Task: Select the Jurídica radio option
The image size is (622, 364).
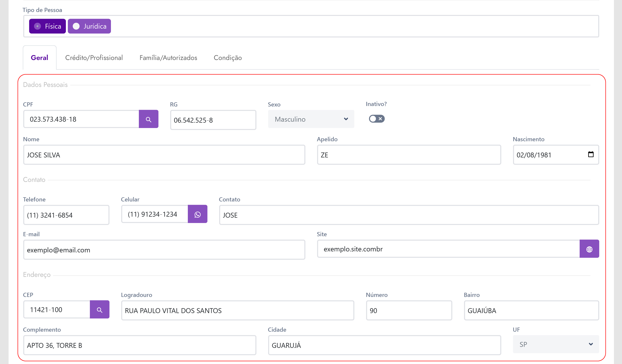Action: coord(89,26)
